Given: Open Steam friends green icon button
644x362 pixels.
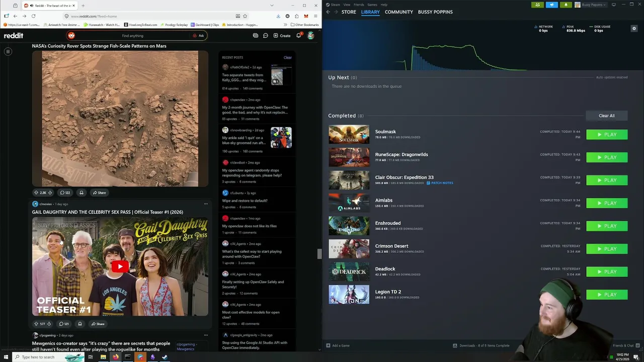Looking at the screenshot, I should [538, 5].
